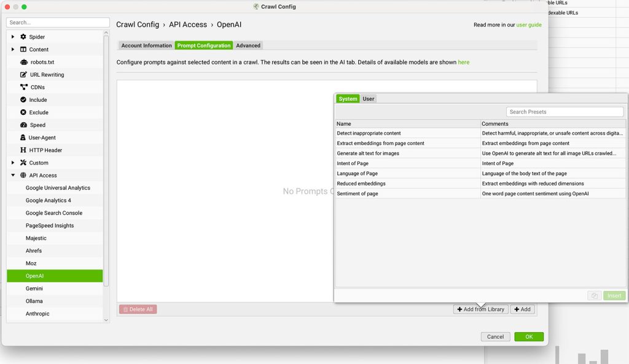Screen dimensions: 629x364
Task: Click the Add from Library button
Action: click(480, 309)
